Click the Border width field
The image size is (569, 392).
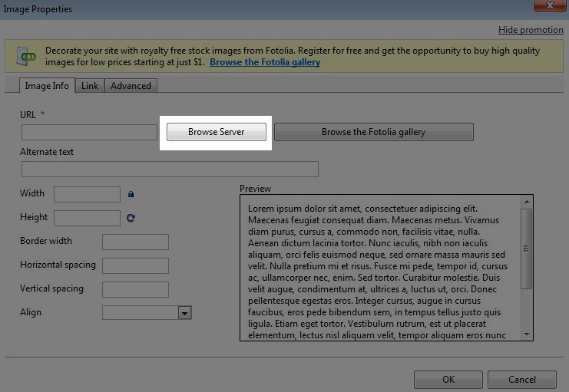135,242
